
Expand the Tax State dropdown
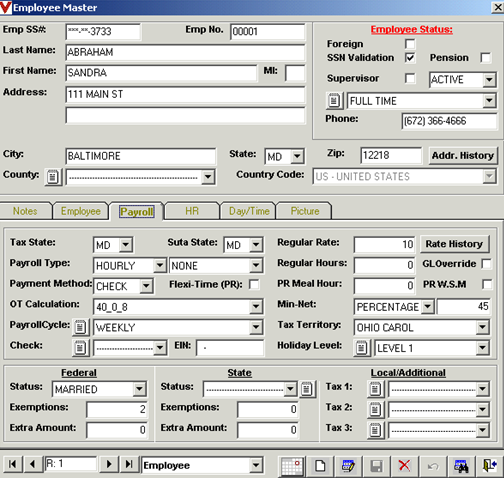tap(126, 245)
